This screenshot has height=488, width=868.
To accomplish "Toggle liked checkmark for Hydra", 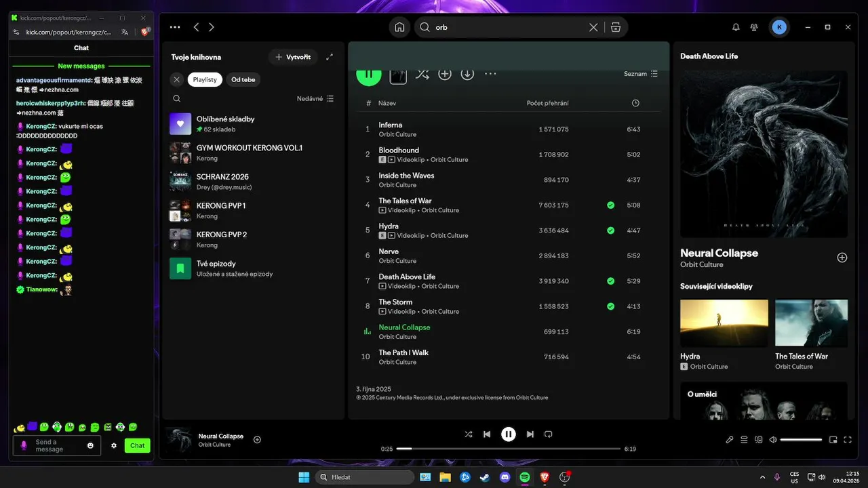I will (611, 230).
